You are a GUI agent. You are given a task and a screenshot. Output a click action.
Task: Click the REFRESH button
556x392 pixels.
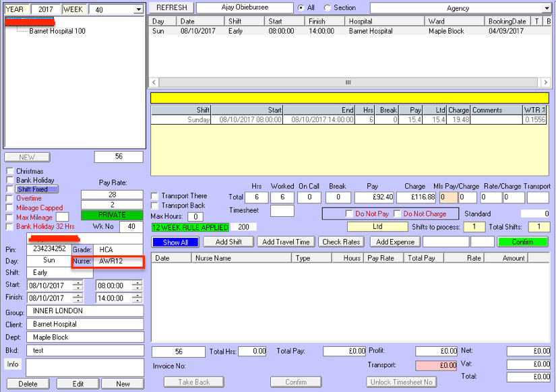pyautogui.click(x=171, y=8)
